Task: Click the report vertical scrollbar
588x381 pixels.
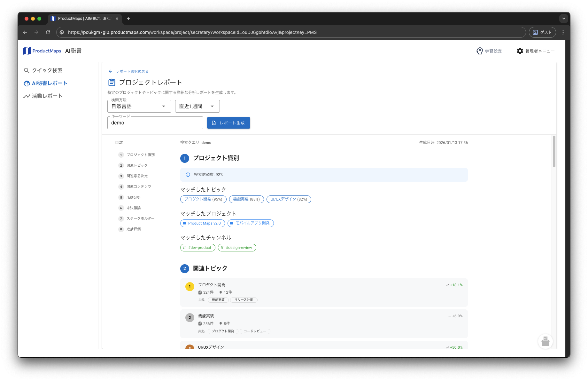Action: (554, 151)
